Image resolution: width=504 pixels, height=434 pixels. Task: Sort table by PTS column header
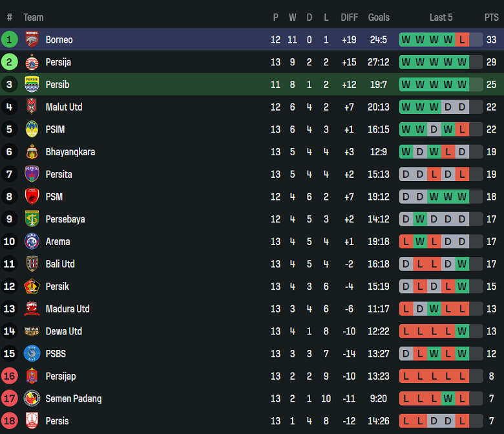click(x=491, y=17)
